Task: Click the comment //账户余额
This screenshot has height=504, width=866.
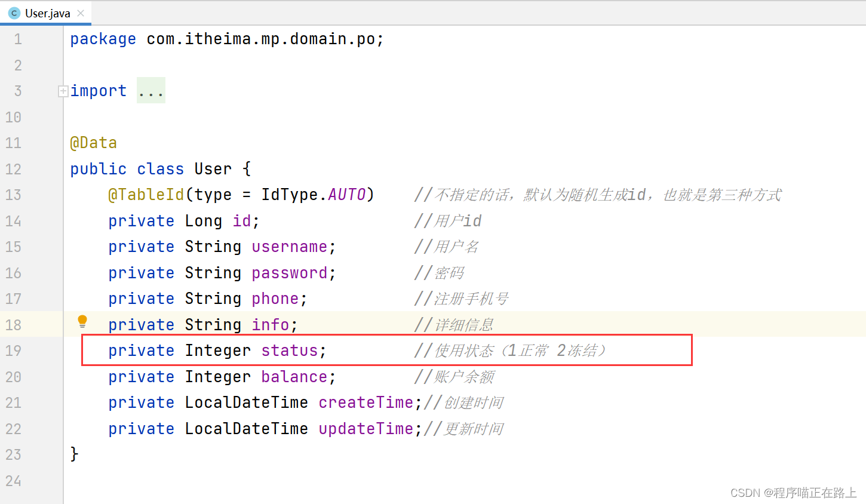Action: pyautogui.click(x=455, y=377)
